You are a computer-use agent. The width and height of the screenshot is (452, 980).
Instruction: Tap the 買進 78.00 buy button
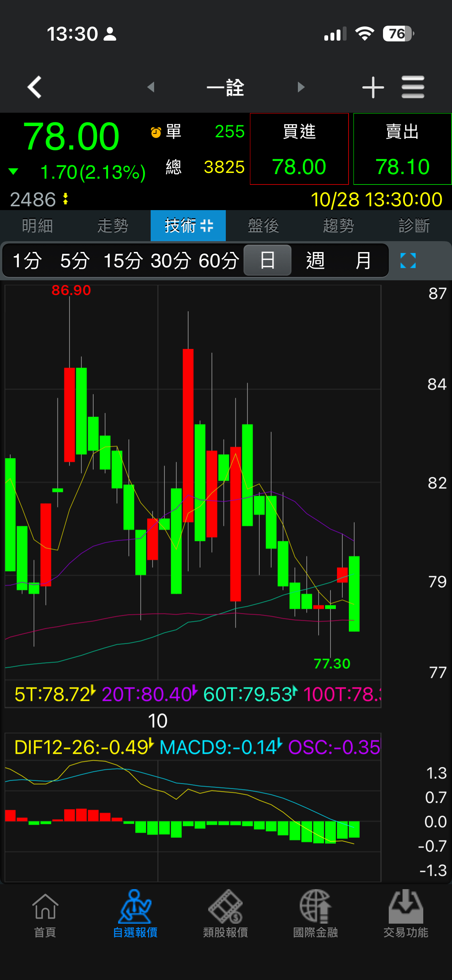coord(299,149)
